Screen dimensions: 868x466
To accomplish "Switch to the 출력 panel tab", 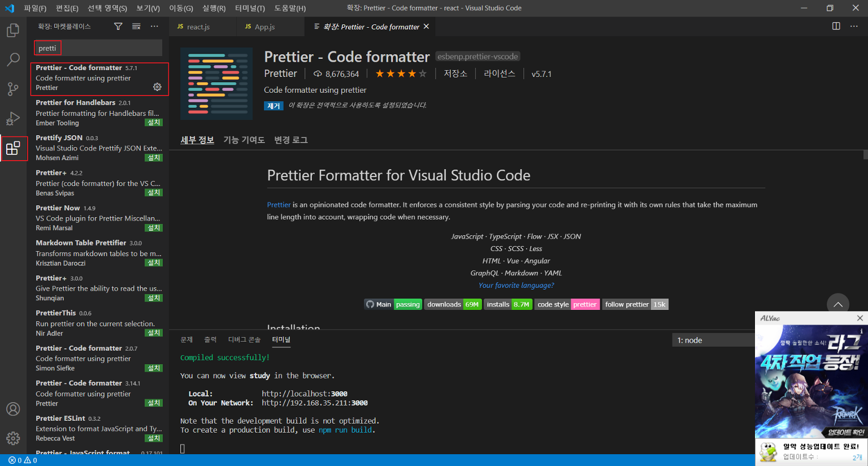I will click(210, 339).
